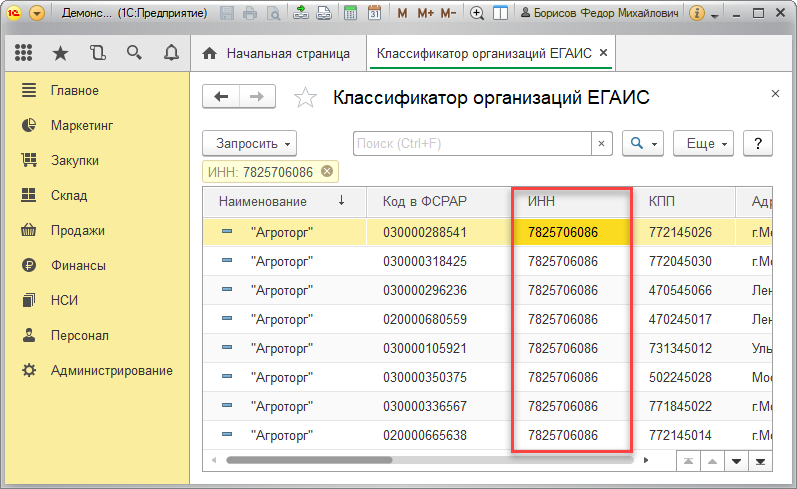Open History icon in tools panel
The image size is (797, 489).
98,52
